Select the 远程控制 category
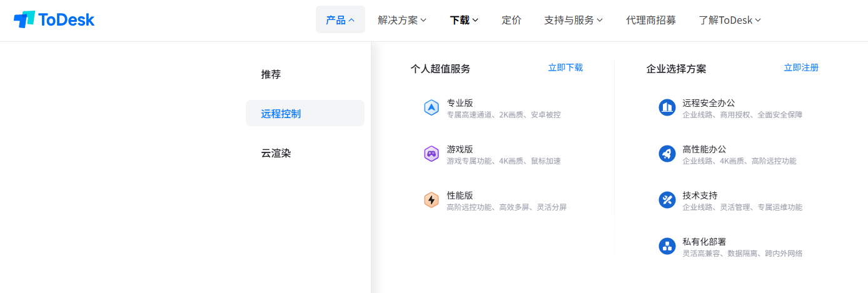Viewport: 868px width, 293px height. [x=305, y=113]
